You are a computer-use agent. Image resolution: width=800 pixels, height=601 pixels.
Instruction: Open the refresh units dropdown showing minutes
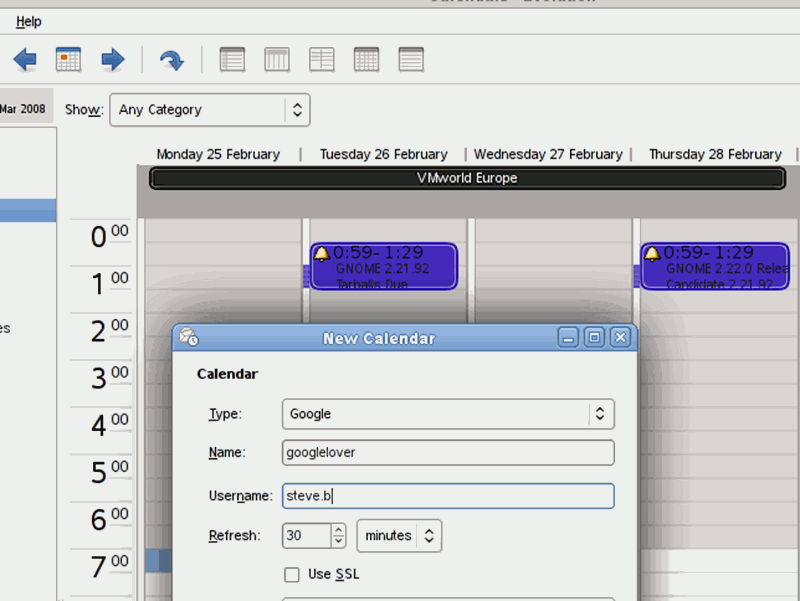pos(399,536)
